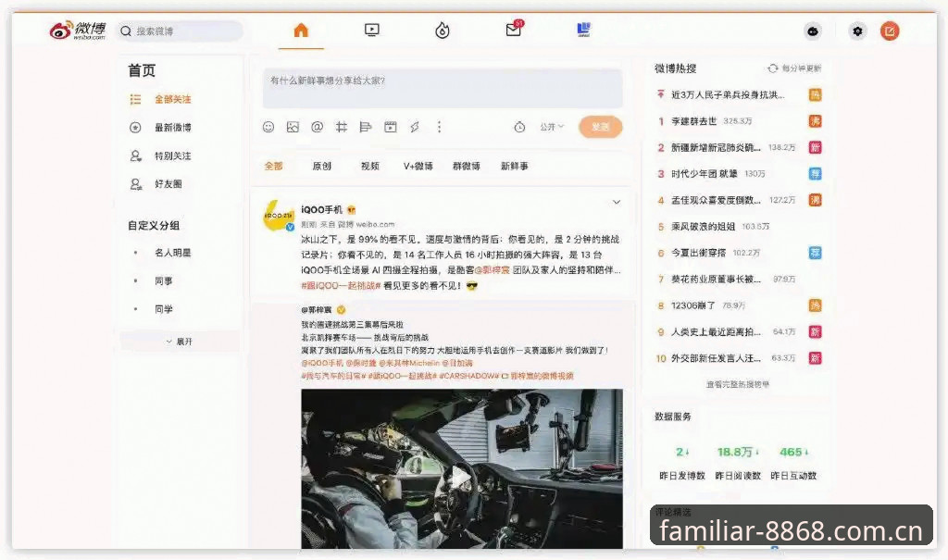948x560 pixels.
Task: Click the 好友圈 person icon
Action: pyautogui.click(x=136, y=184)
